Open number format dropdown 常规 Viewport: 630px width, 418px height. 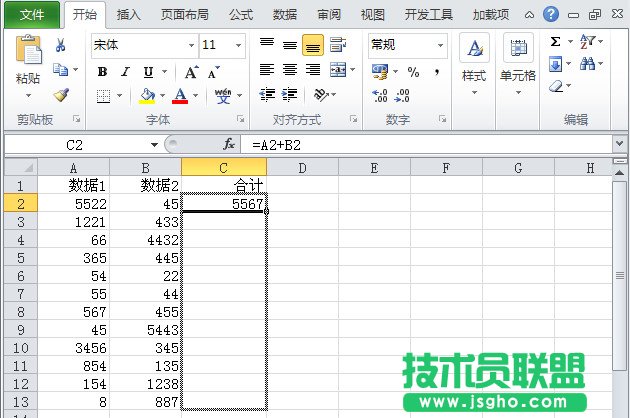coord(441,45)
